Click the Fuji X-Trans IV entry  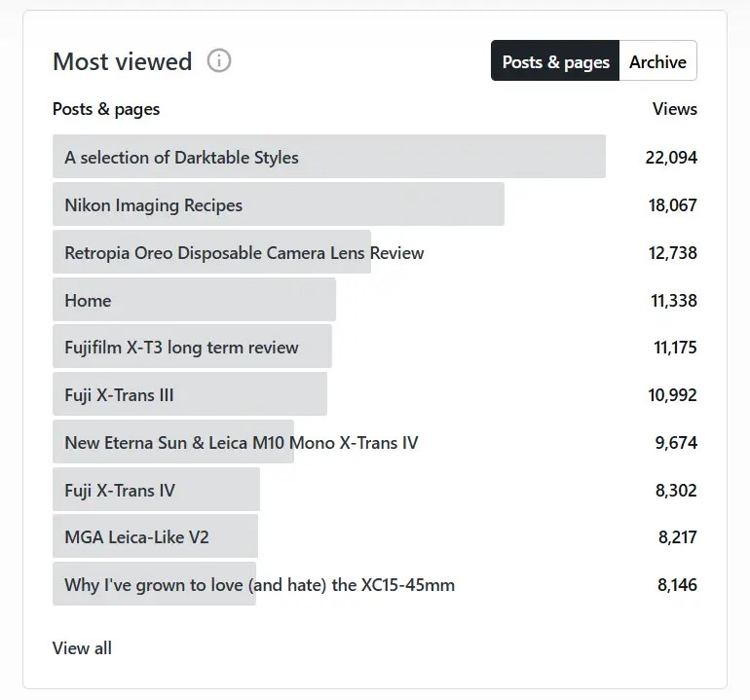click(120, 491)
